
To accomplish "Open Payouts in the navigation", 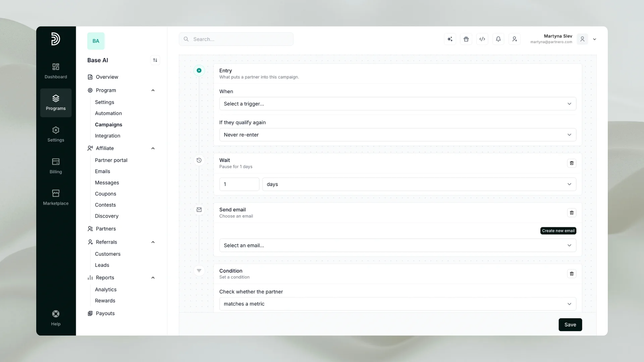I will tap(101, 313).
